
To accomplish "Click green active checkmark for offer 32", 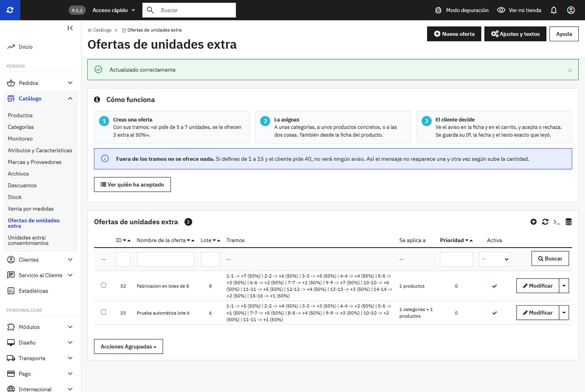I will pos(494,286).
